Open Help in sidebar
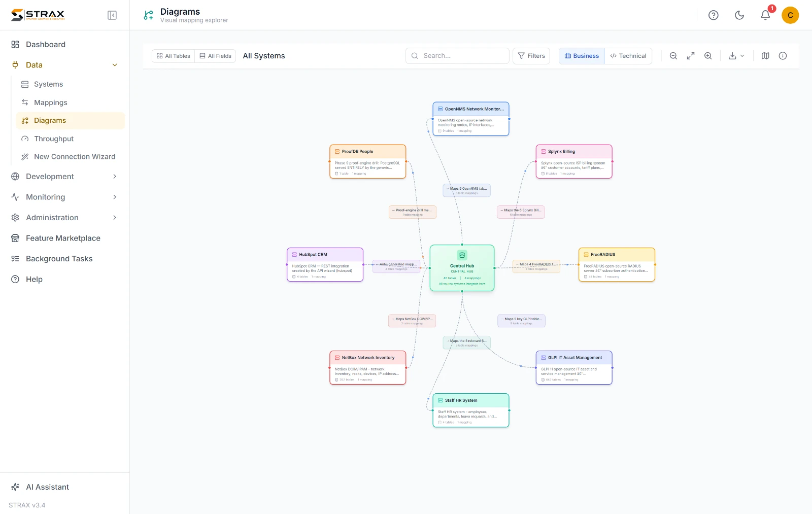 click(x=65, y=279)
